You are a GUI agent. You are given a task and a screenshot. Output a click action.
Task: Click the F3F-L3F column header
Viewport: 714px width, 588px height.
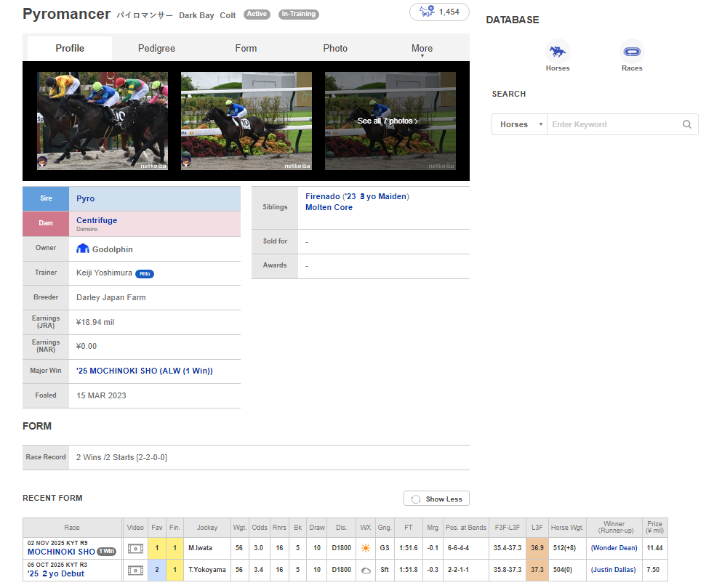[x=508, y=528]
